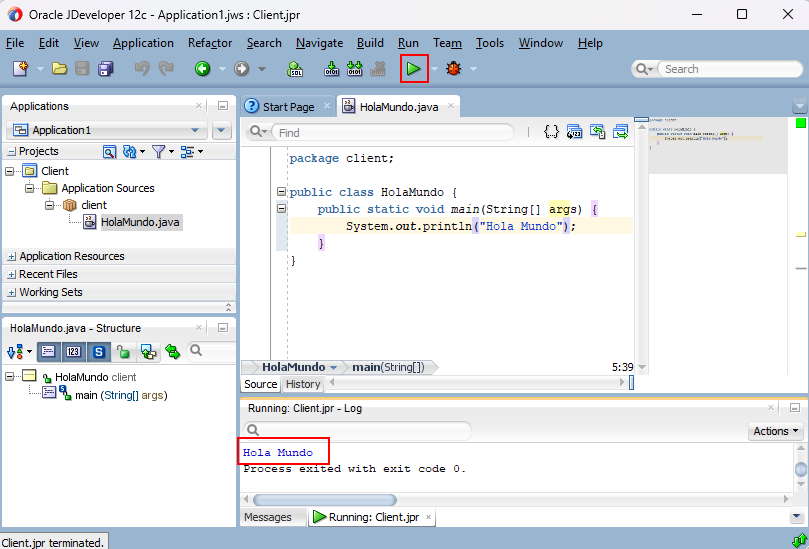
Task: Open the SQL worksheet icon
Action: (x=295, y=69)
